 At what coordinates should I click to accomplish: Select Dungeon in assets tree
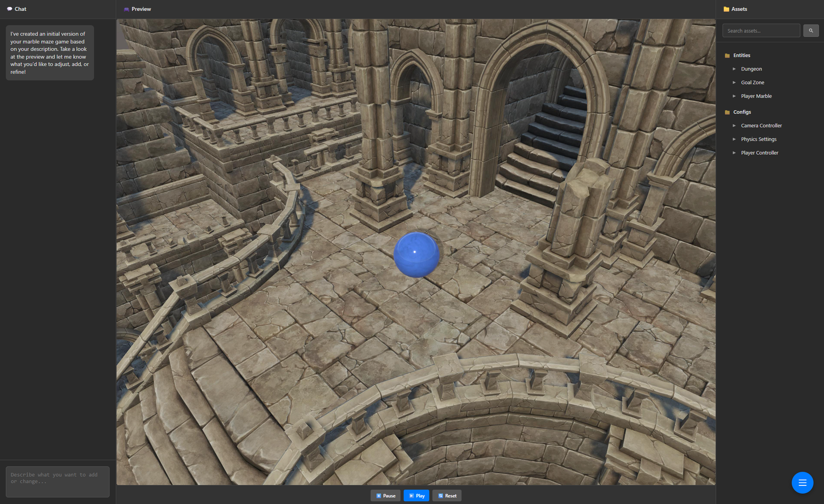(x=751, y=69)
